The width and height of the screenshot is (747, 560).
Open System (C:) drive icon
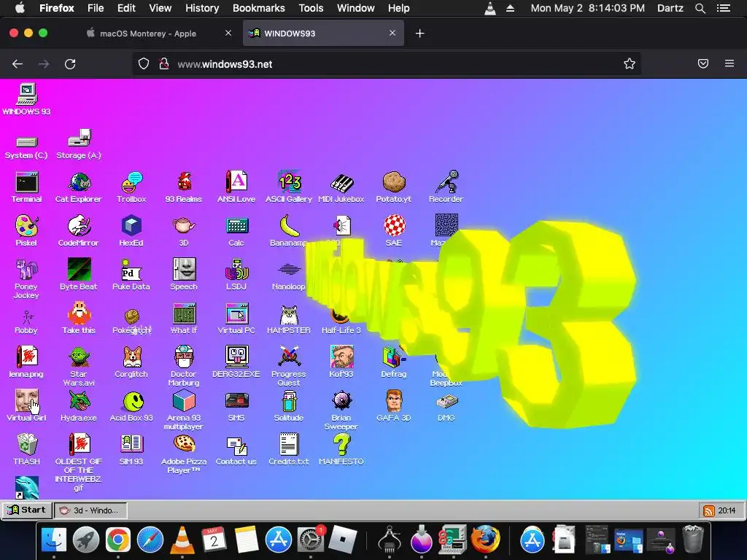tap(27, 142)
